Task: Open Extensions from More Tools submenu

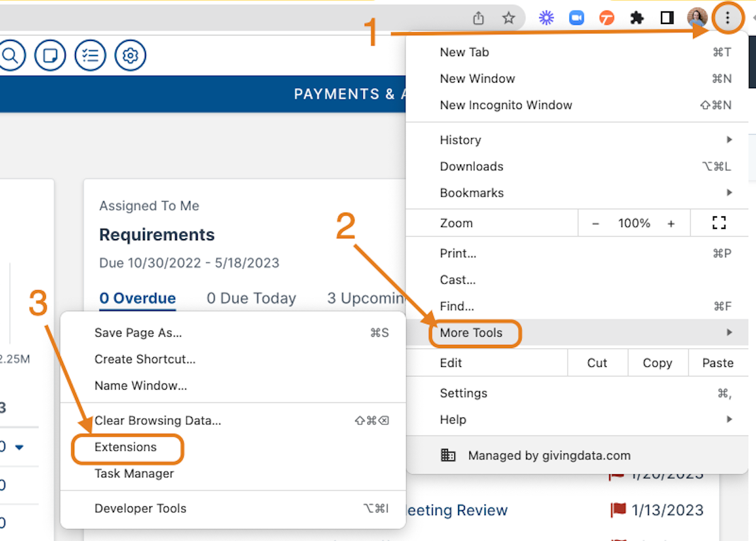Action: point(233,447)
